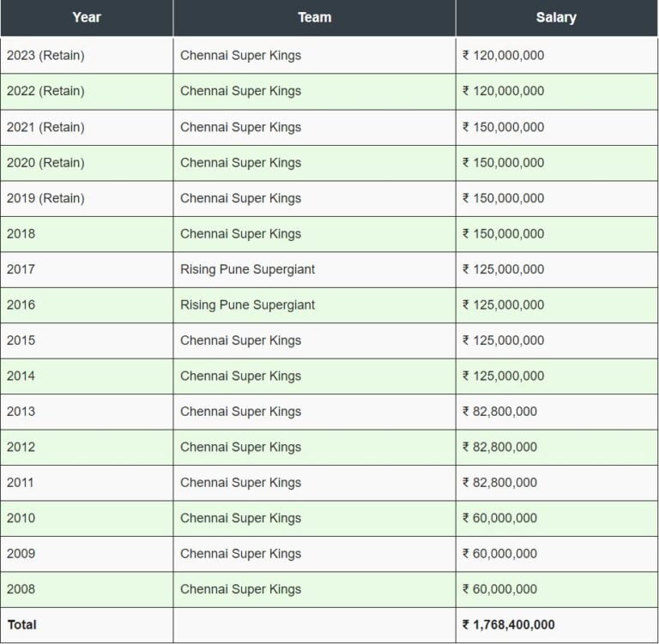659x644 pixels.
Task: Click the Team column header
Action: tap(314, 18)
